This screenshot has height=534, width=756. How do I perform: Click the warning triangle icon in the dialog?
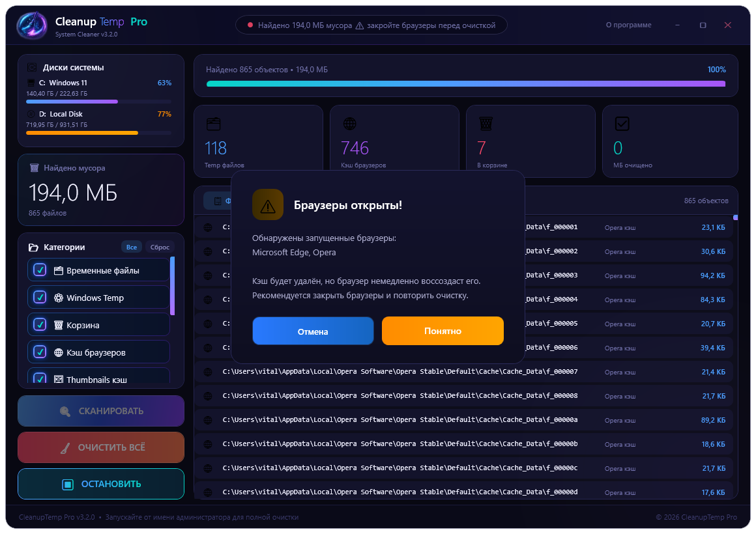click(268, 205)
